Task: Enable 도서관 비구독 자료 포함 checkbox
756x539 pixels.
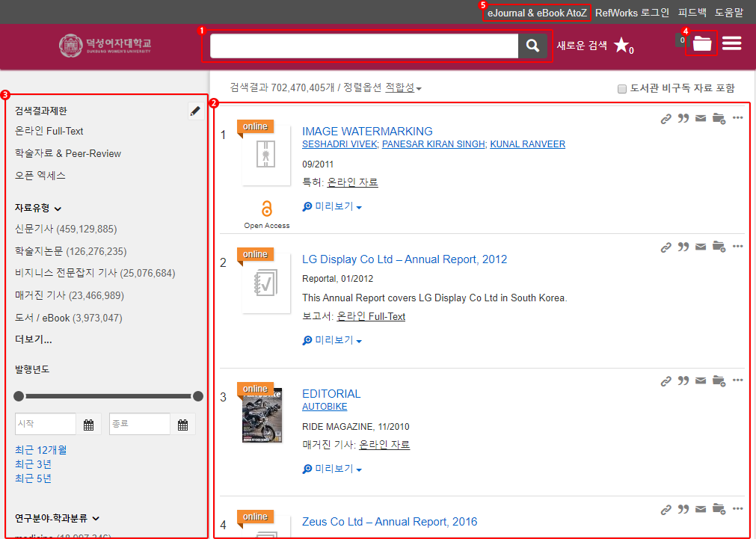Action: [622, 89]
